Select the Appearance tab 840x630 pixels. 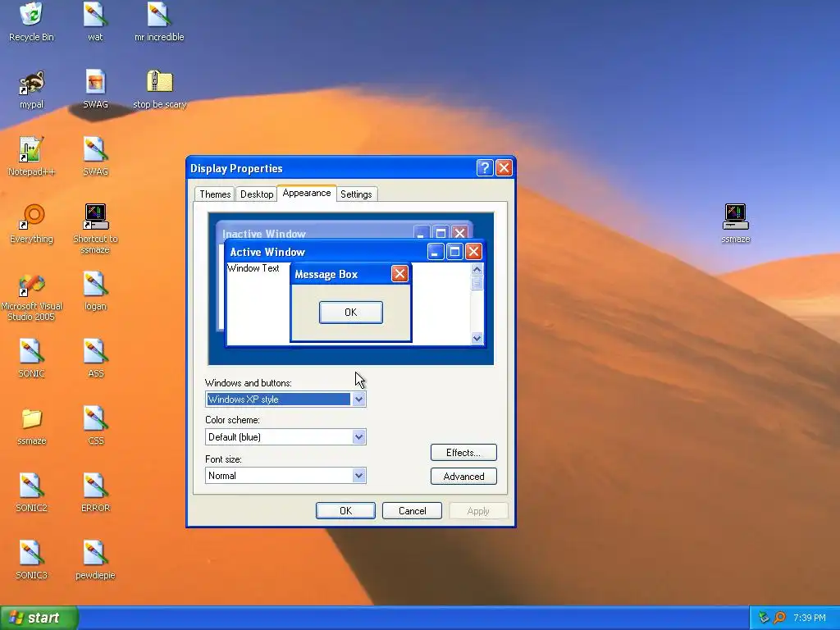coord(307,193)
